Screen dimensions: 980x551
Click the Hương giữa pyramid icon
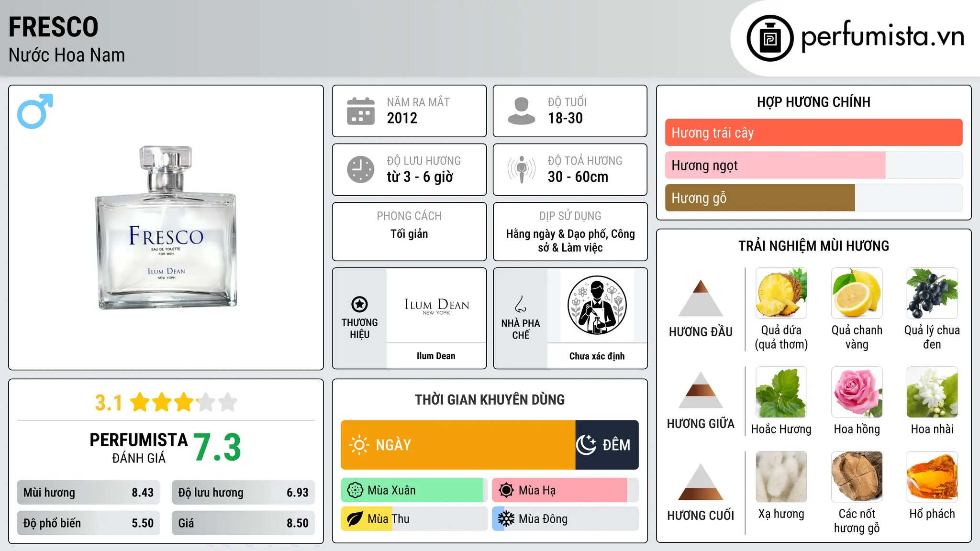tap(701, 390)
